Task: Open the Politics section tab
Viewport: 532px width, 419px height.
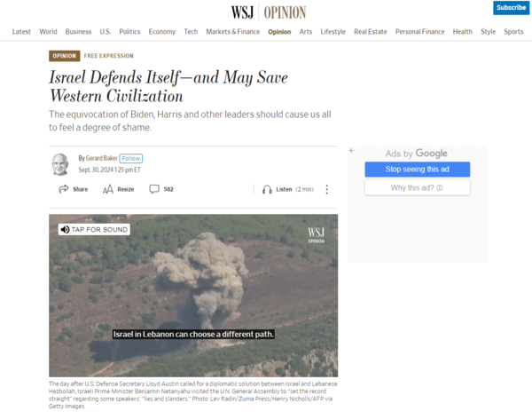Action: [x=129, y=32]
